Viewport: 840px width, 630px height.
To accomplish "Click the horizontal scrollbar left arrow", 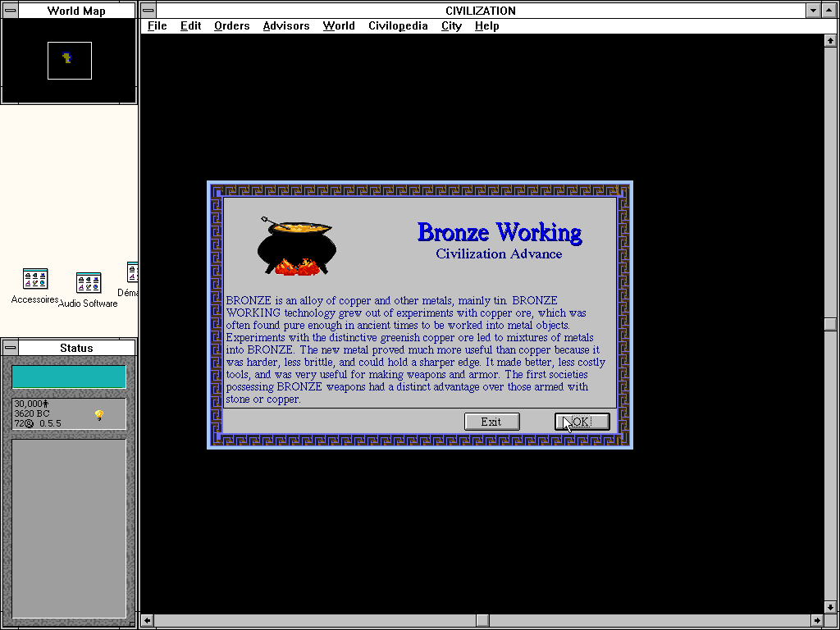I will 148,620.
